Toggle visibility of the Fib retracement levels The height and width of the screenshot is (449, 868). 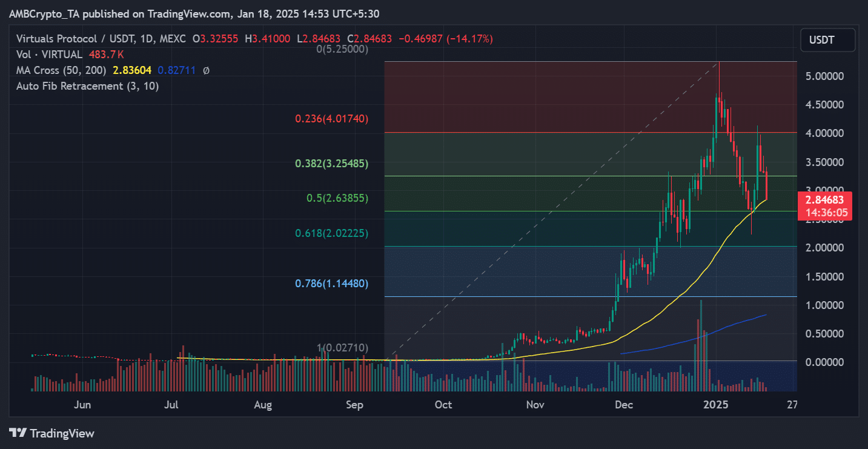click(87, 86)
